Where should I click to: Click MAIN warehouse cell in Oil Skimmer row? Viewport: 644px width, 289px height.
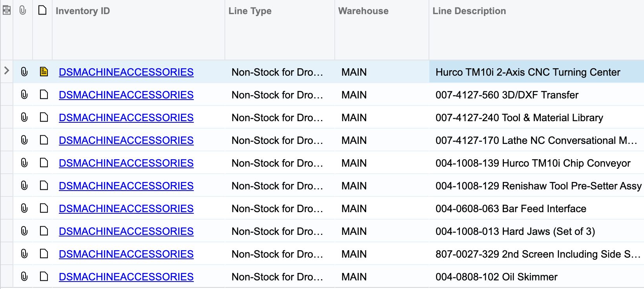point(382,276)
